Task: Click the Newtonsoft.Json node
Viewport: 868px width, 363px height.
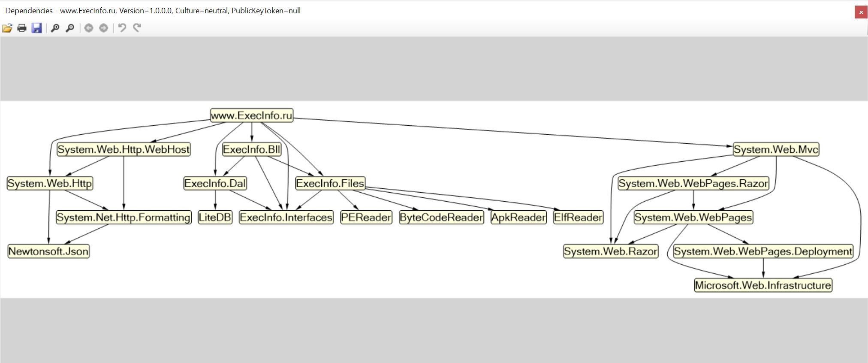Action: tap(48, 251)
